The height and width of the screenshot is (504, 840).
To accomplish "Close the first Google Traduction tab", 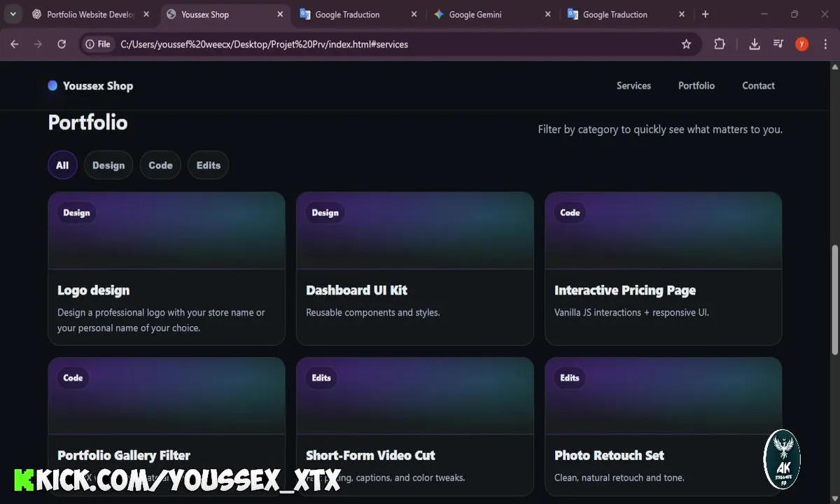I will (414, 14).
